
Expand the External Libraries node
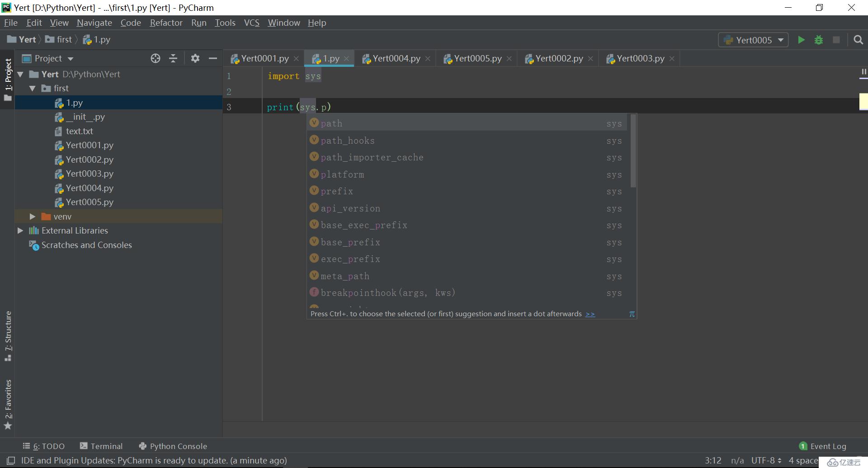click(20, 231)
